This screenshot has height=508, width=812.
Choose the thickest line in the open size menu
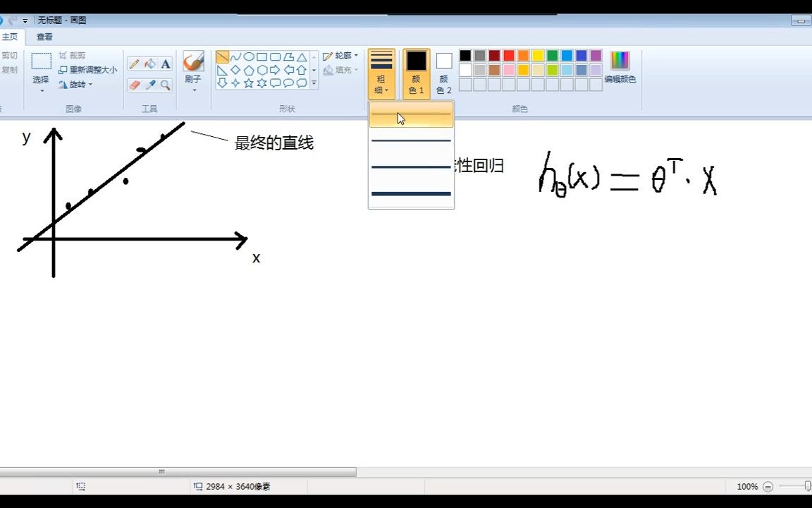(411, 193)
